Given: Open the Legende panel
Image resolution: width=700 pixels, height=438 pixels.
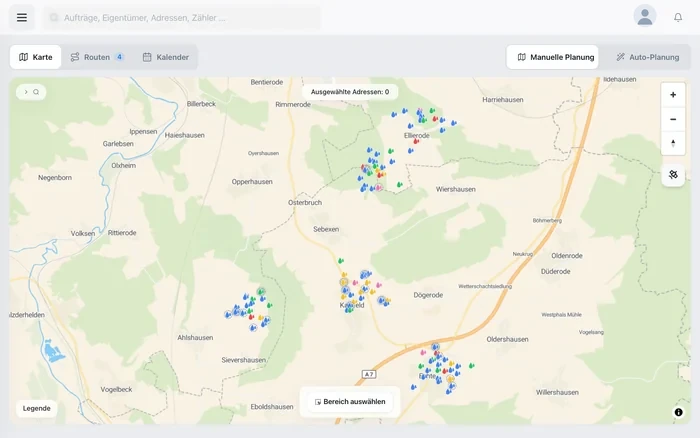Looking at the screenshot, I should coord(37,408).
